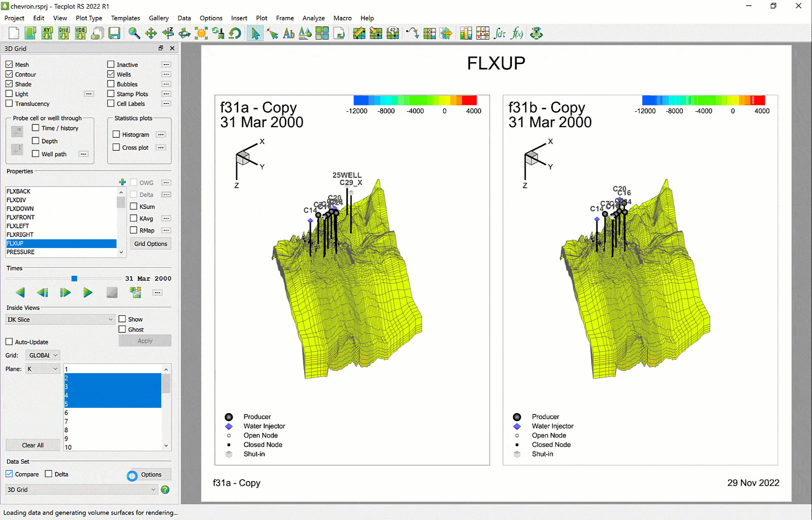Select the Translate four-arrow move tool
This screenshot has width=812, height=520.
point(151,33)
